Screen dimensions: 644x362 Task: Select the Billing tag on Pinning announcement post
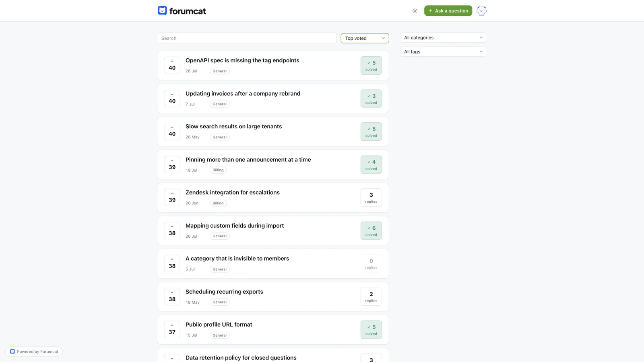(x=218, y=170)
